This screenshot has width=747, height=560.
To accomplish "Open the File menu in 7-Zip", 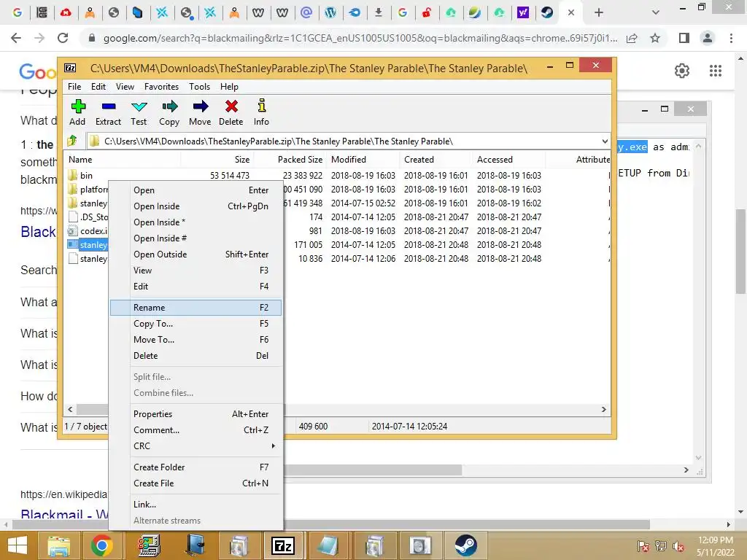I will [x=74, y=87].
